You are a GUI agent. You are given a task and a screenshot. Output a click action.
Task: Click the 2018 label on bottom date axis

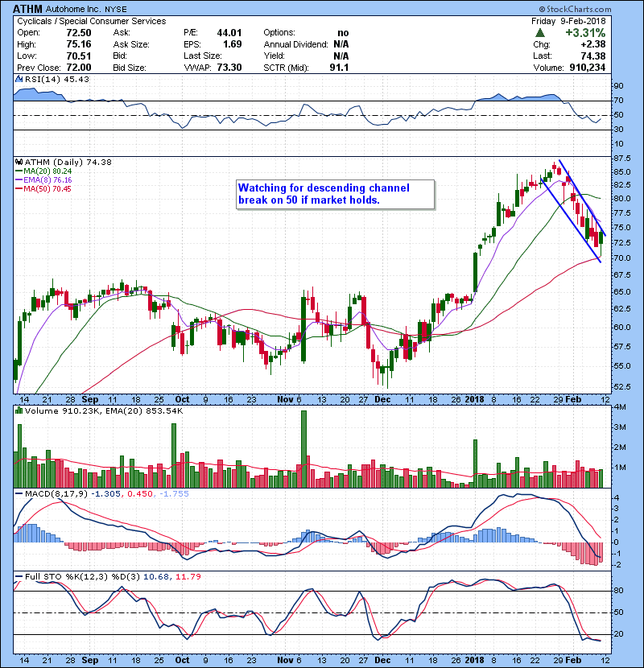tap(474, 660)
